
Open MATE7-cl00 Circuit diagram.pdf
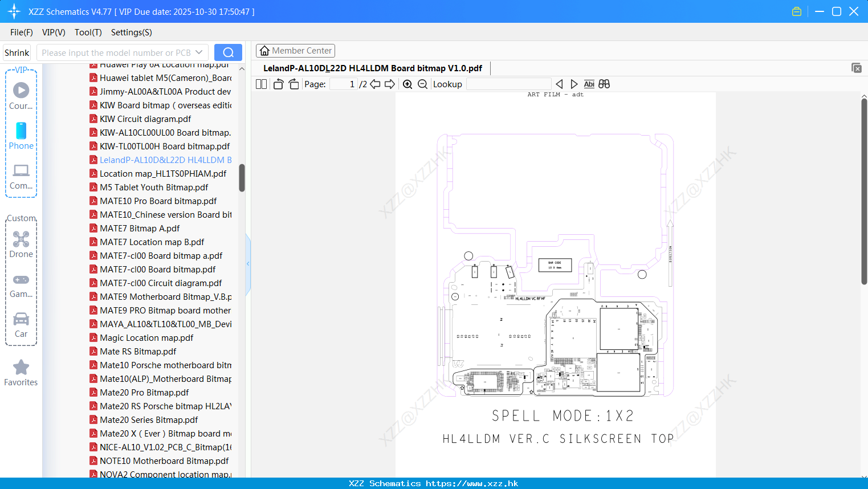156,283
